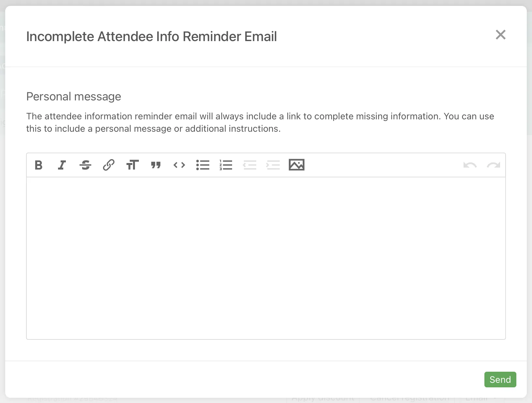
Task: Redo the last undone edit
Action: [493, 165]
